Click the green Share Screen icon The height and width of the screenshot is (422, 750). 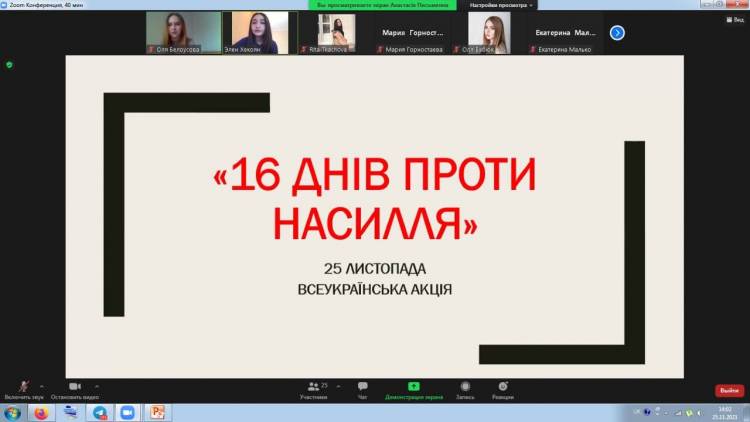coord(413,387)
